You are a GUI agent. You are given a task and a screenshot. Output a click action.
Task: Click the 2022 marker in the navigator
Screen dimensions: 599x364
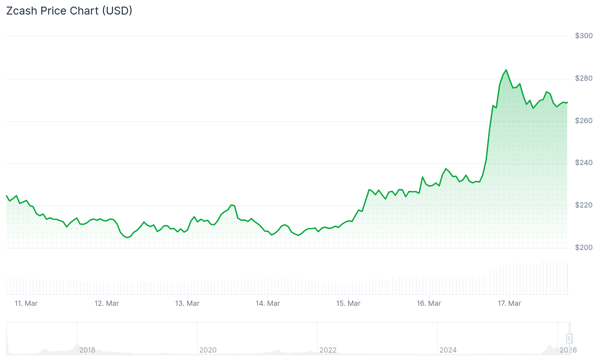click(328, 350)
